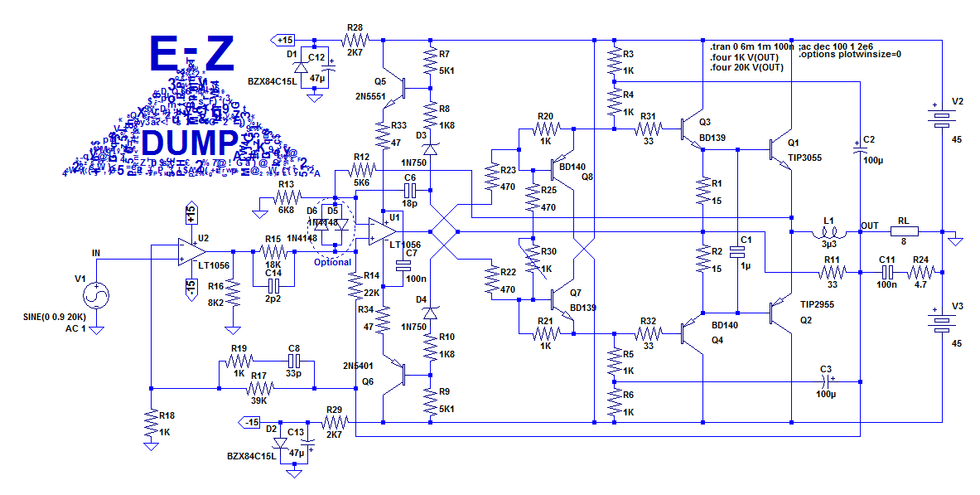Click the '5K6' value of R12
This screenshot has width=980, height=495.
[361, 183]
